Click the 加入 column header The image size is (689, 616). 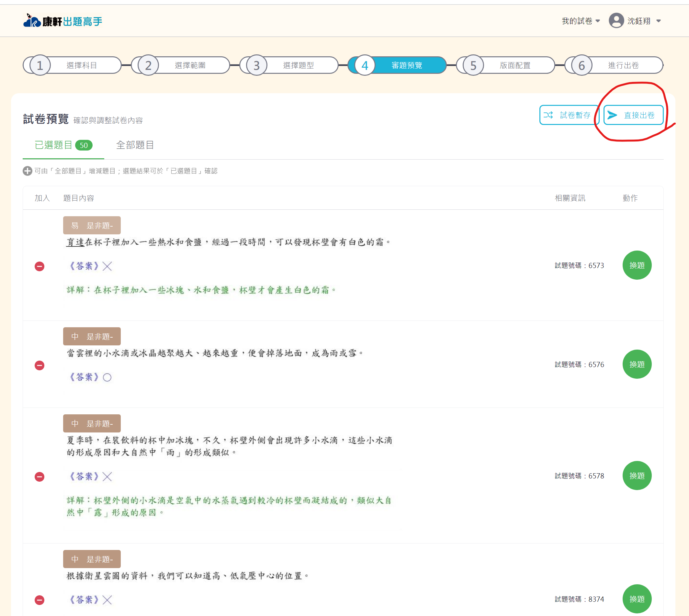(42, 198)
